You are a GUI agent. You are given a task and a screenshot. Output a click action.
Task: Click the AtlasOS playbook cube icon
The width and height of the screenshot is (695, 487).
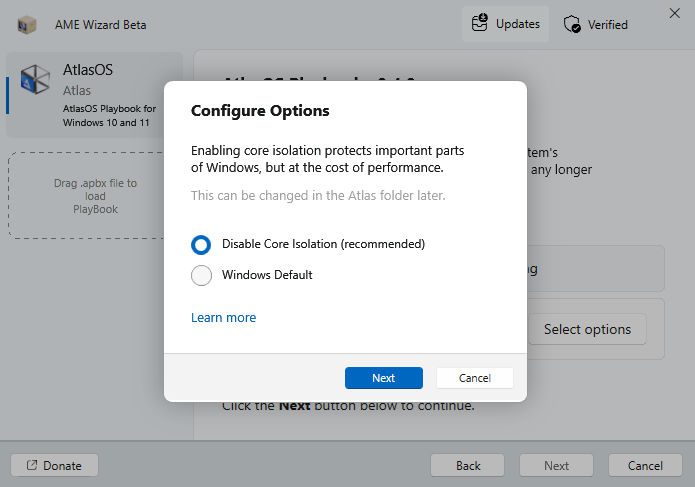pyautogui.click(x=36, y=81)
